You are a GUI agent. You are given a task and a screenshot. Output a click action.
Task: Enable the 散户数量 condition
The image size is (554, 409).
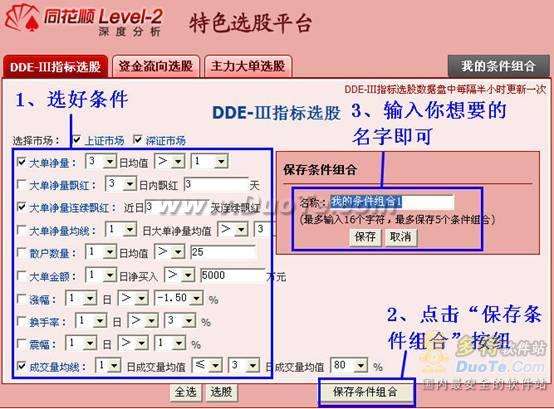click(x=22, y=253)
